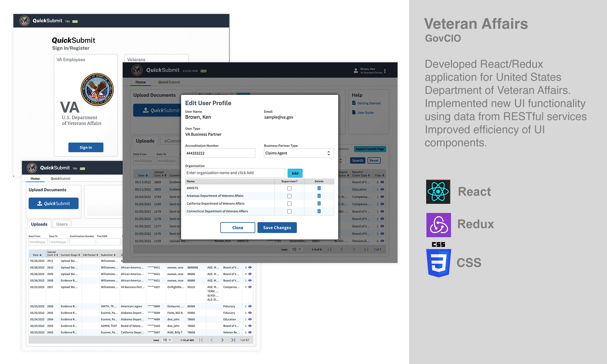607x364 pixels.
Task: Click the large QuickSubmit upload button in dashboard
Action: click(x=158, y=110)
